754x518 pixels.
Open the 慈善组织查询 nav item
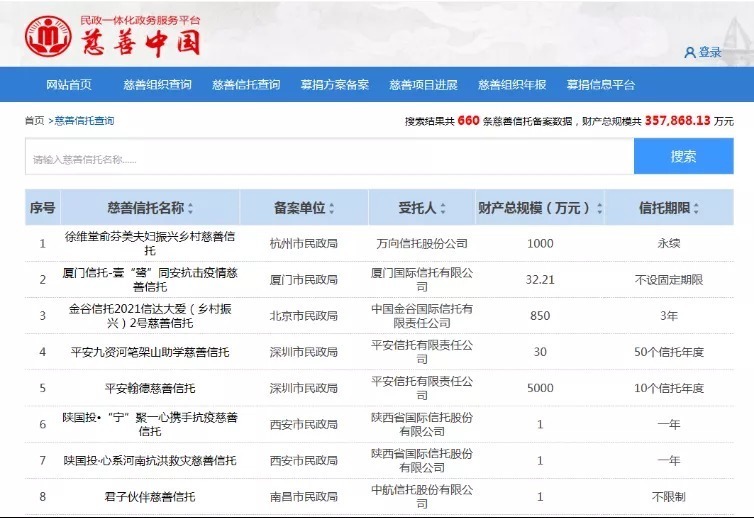click(x=157, y=85)
